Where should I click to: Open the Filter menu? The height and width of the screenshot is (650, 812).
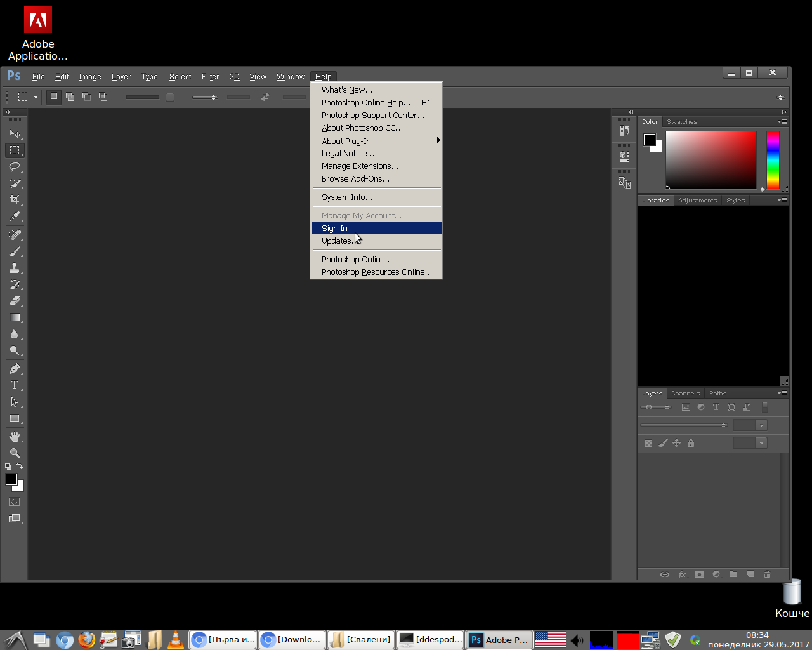tap(210, 76)
